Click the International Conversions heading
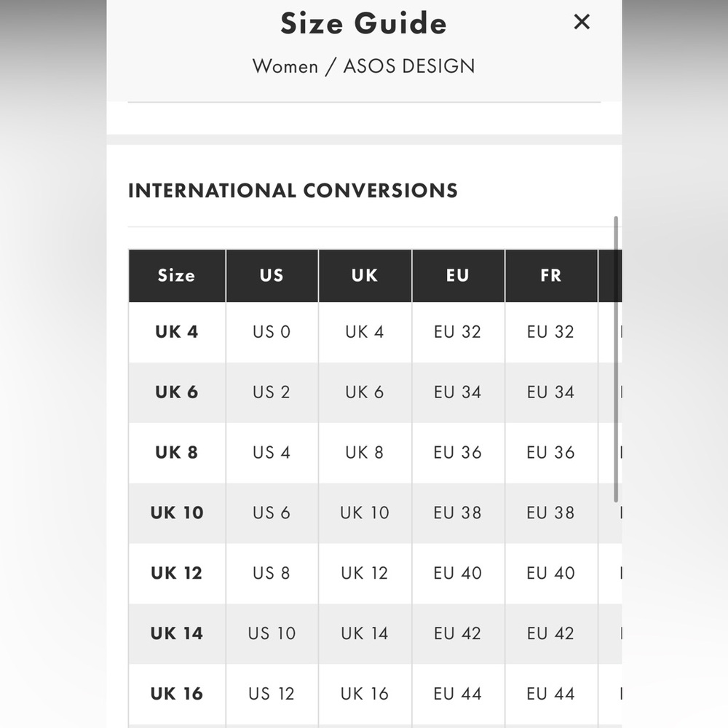 click(293, 191)
